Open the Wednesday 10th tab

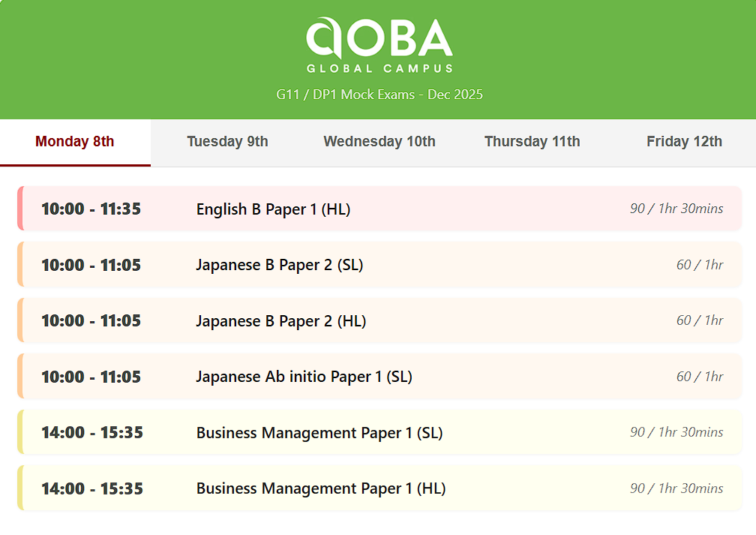point(379,141)
